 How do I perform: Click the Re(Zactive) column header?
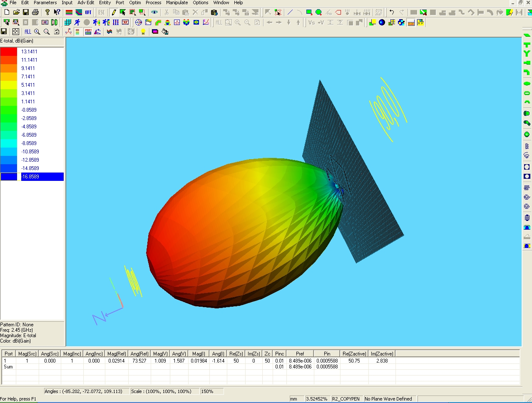click(x=354, y=354)
